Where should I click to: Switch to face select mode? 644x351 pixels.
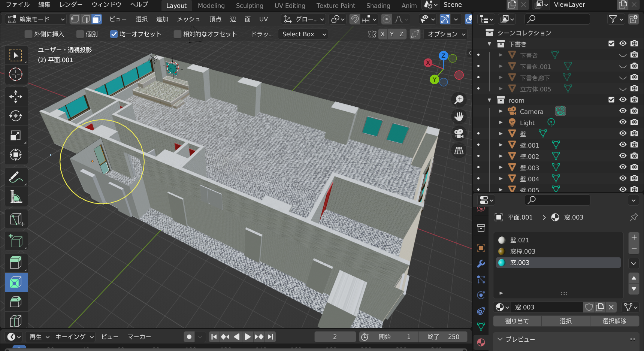click(97, 19)
